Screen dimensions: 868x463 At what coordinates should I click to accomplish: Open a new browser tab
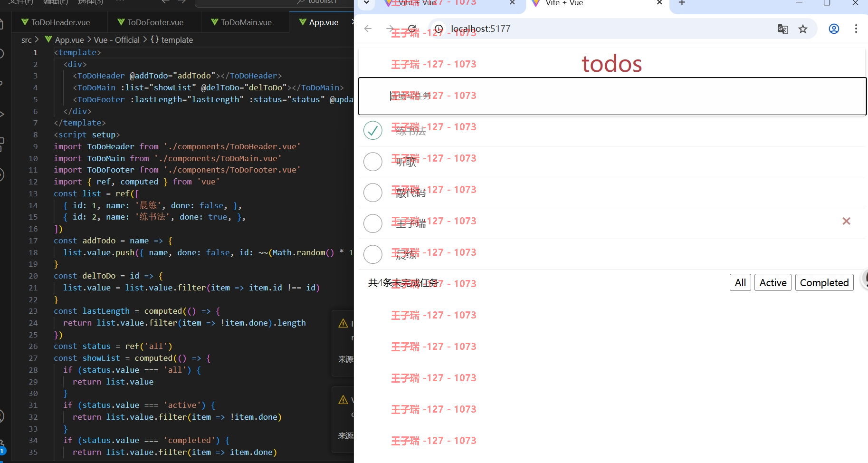[682, 3]
